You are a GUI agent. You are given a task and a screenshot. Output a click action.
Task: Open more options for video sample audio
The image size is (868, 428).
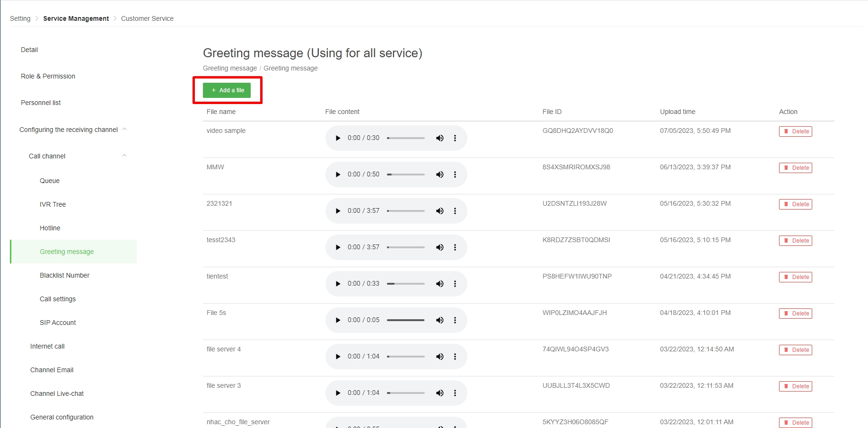pyautogui.click(x=455, y=138)
